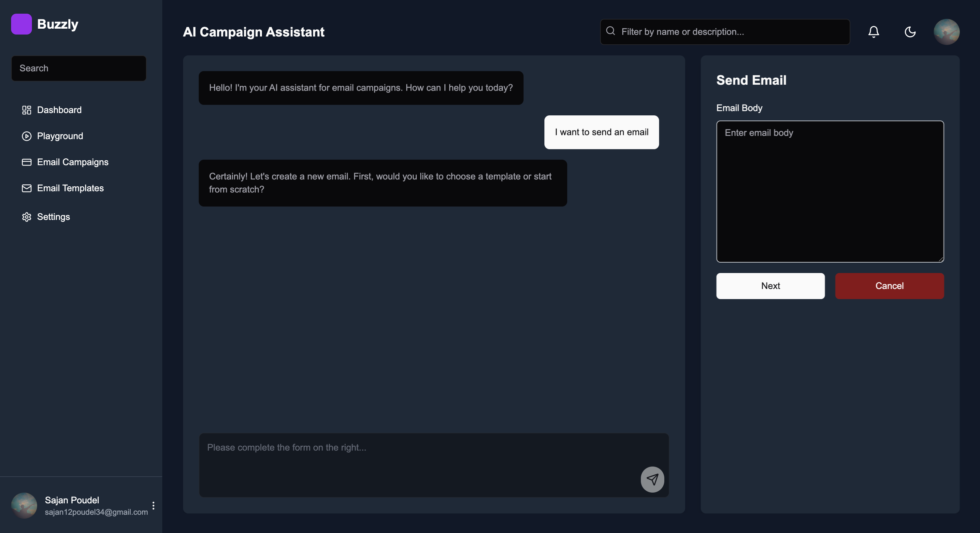Click the Email Templates envelope icon

pos(26,188)
